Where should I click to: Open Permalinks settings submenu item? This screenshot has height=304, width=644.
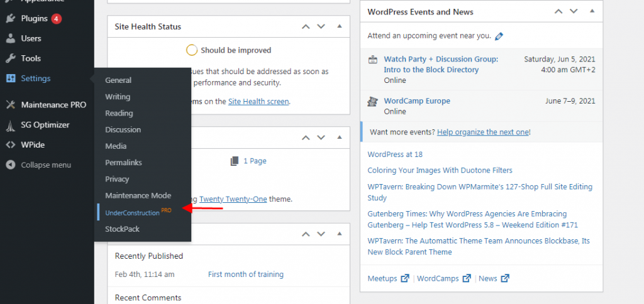123,163
